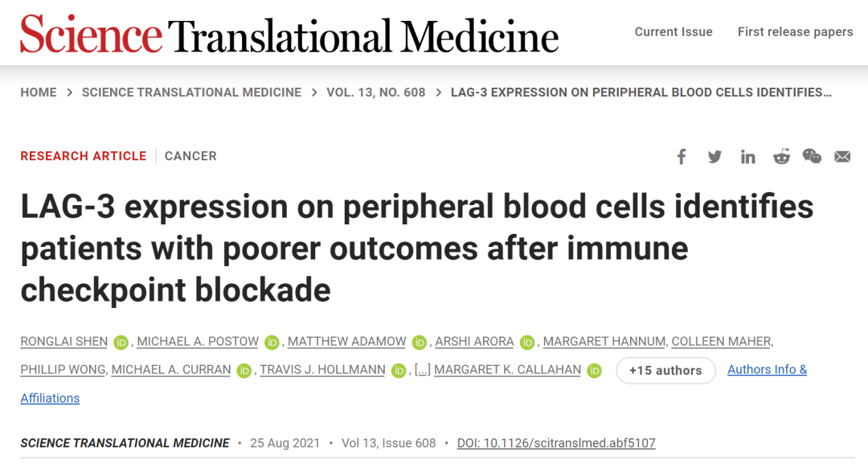Click the Science Translational Medicine logo
This screenshot has height=464, width=868.
(289, 35)
